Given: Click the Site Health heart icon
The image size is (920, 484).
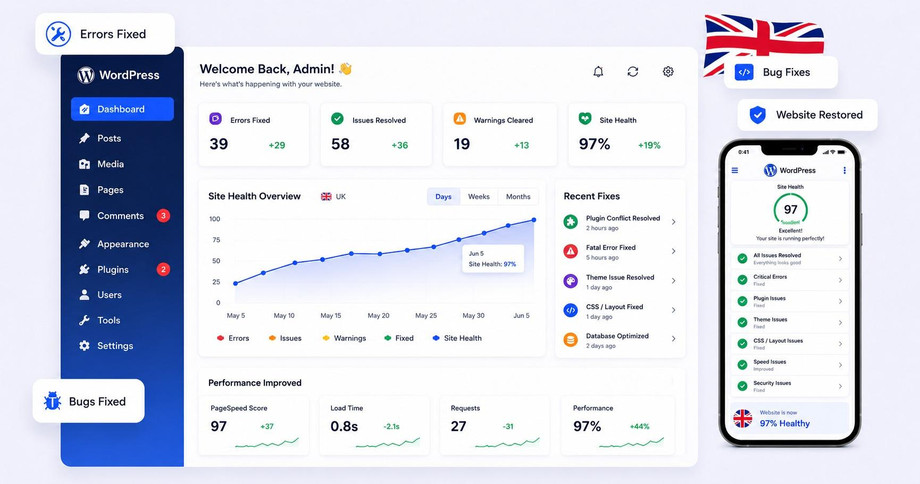Looking at the screenshot, I should (585, 119).
